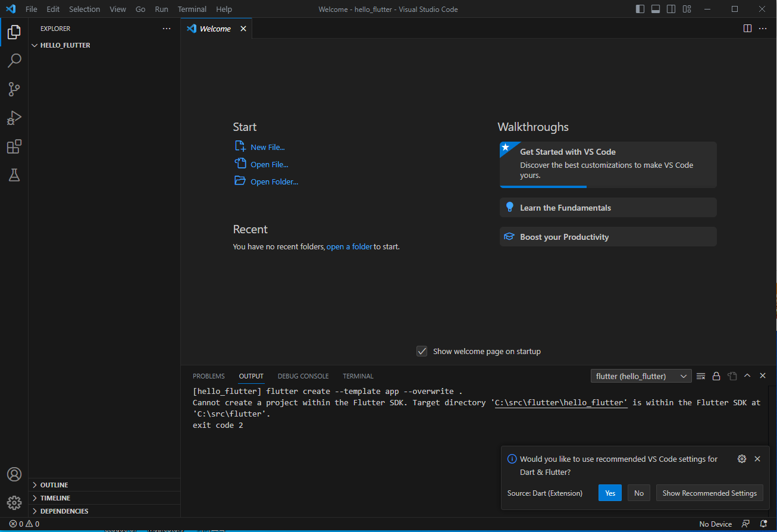Image resolution: width=777 pixels, height=532 pixels.
Task: Open the Terminal menu
Action: click(192, 9)
